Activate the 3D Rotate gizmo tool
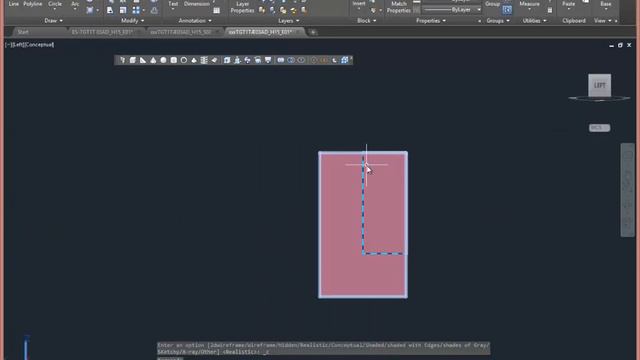The height and width of the screenshot is (360, 640). pos(324,60)
